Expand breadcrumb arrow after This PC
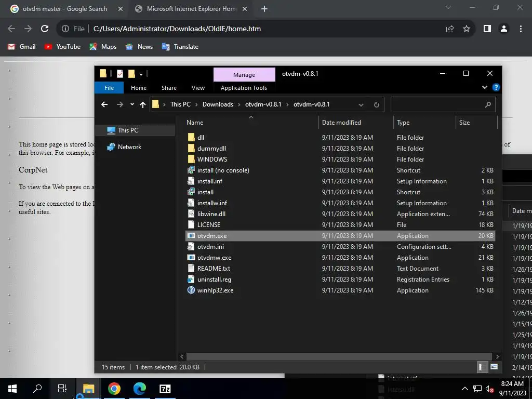The height and width of the screenshot is (399, 532). pyautogui.click(x=196, y=104)
